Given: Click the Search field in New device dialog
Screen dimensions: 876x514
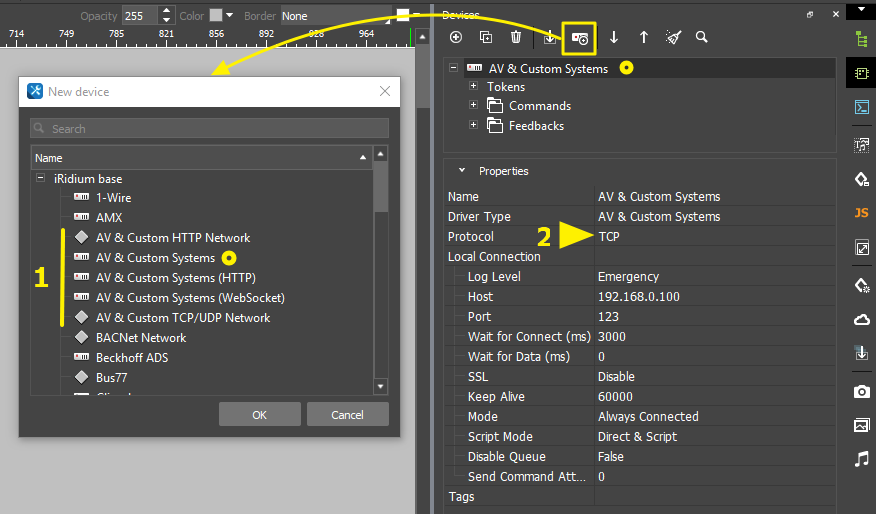Looking at the screenshot, I should point(209,129).
